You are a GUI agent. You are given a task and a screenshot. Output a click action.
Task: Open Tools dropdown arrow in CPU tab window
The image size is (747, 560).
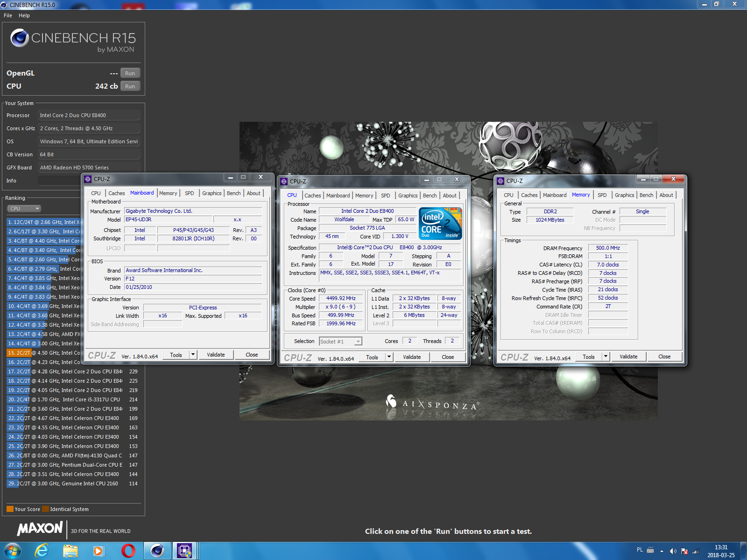(x=389, y=357)
